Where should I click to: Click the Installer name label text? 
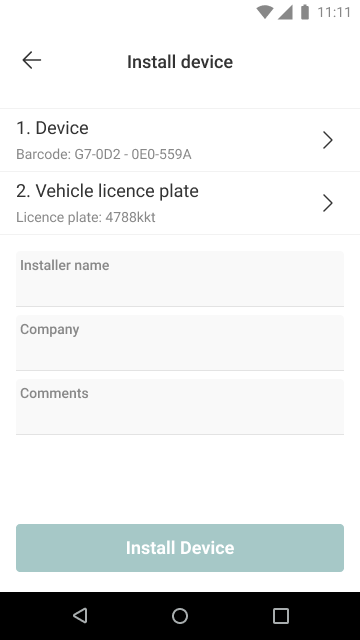[x=64, y=265]
